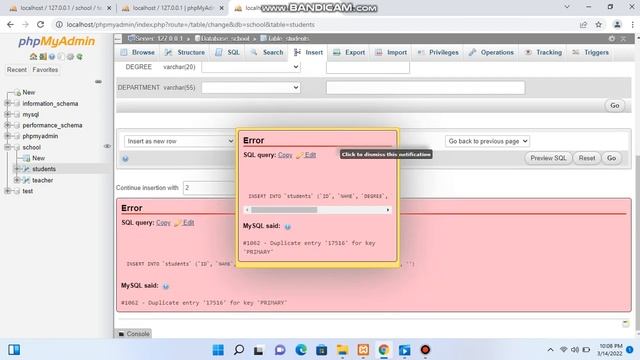Reload navigation panel green icon
This screenshot has height=360, width=640.
pos(80,57)
